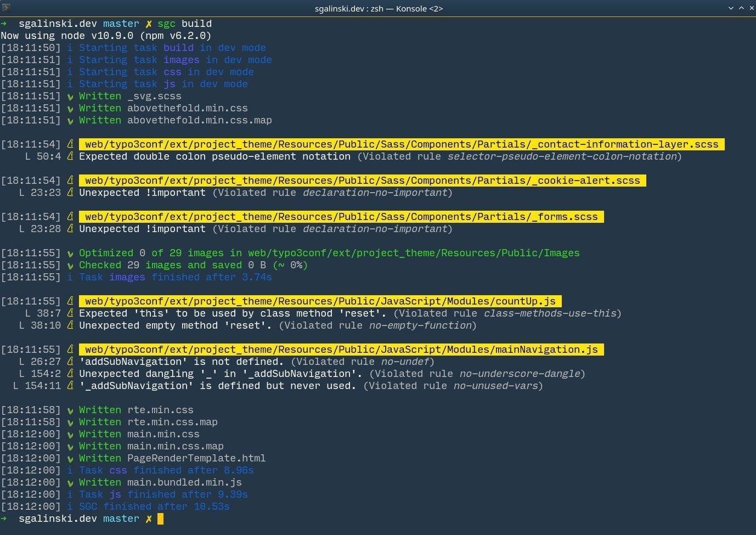Screen dimensions: 756x535
Task: Click the keep-above caret in title bar
Action: [741, 8]
